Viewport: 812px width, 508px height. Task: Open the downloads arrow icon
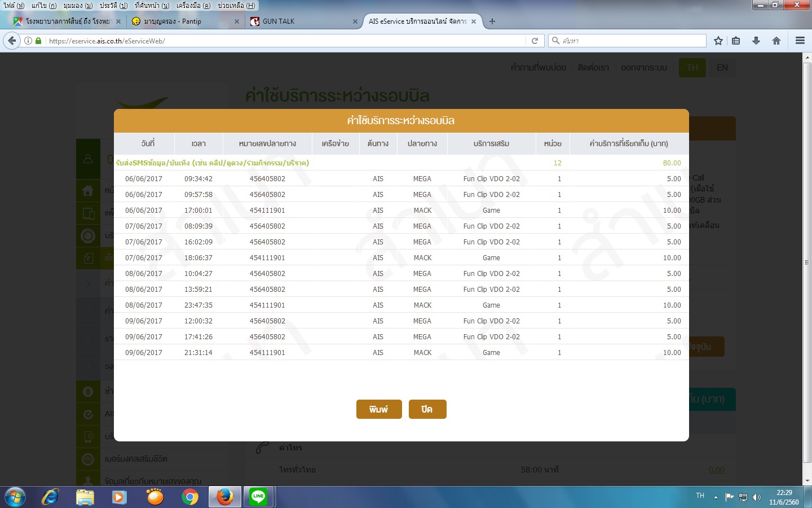[756, 41]
